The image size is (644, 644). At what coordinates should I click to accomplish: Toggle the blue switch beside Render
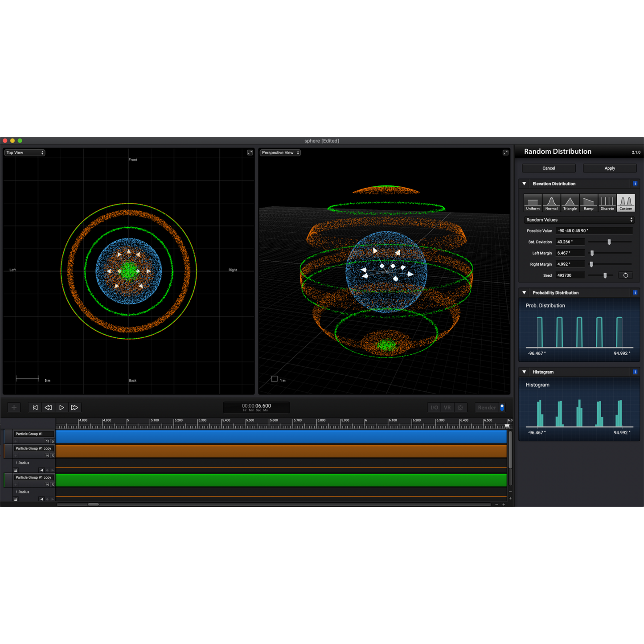(502, 407)
